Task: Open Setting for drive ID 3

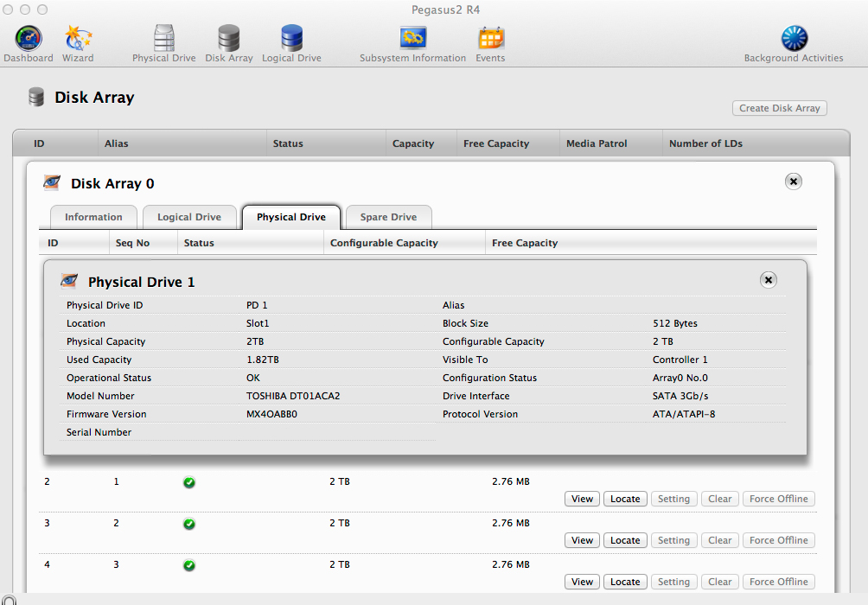Action: pos(673,540)
